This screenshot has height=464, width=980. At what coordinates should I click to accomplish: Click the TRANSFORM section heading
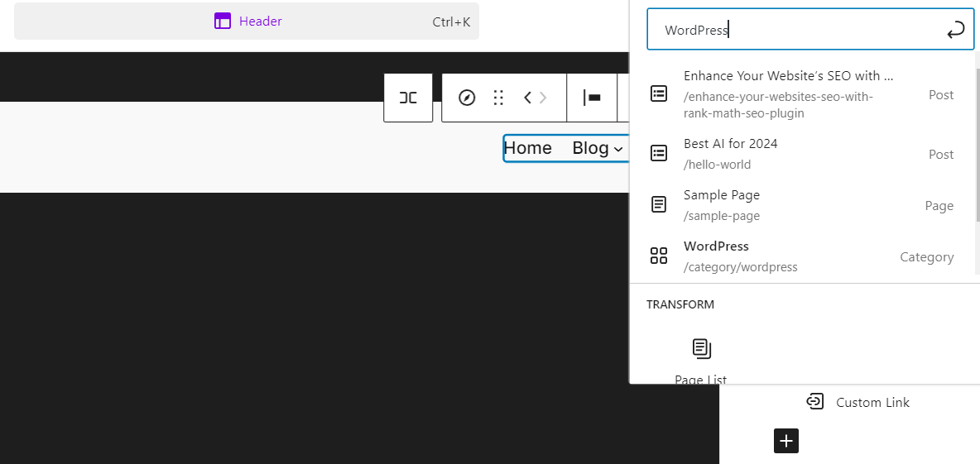click(680, 304)
